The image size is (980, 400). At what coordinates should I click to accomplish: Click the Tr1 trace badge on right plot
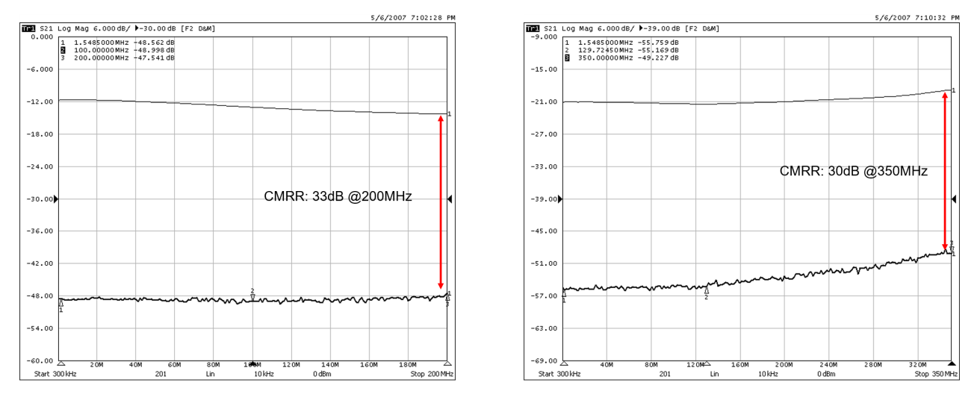(533, 28)
